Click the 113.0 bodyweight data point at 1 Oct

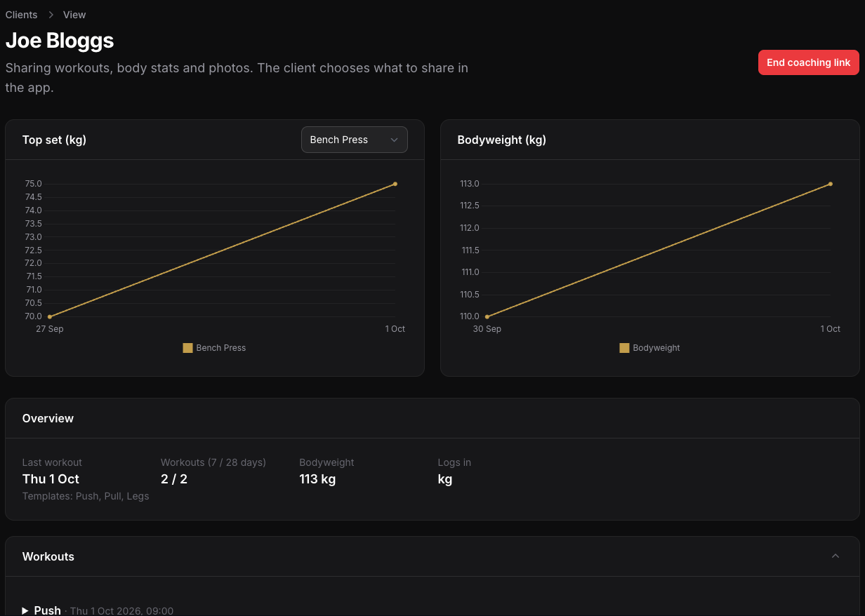831,184
